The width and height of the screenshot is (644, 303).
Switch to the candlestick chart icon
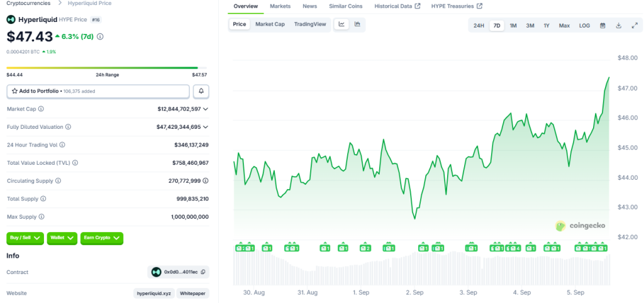(x=357, y=25)
